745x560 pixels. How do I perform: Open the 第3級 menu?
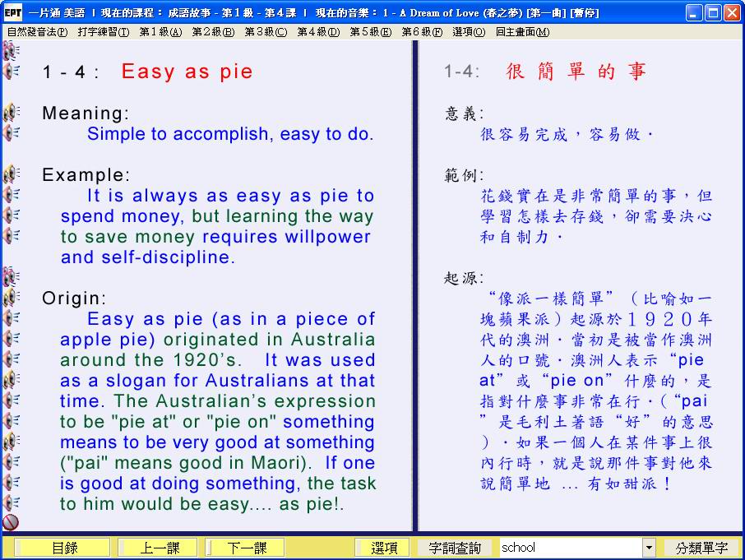[x=266, y=32]
